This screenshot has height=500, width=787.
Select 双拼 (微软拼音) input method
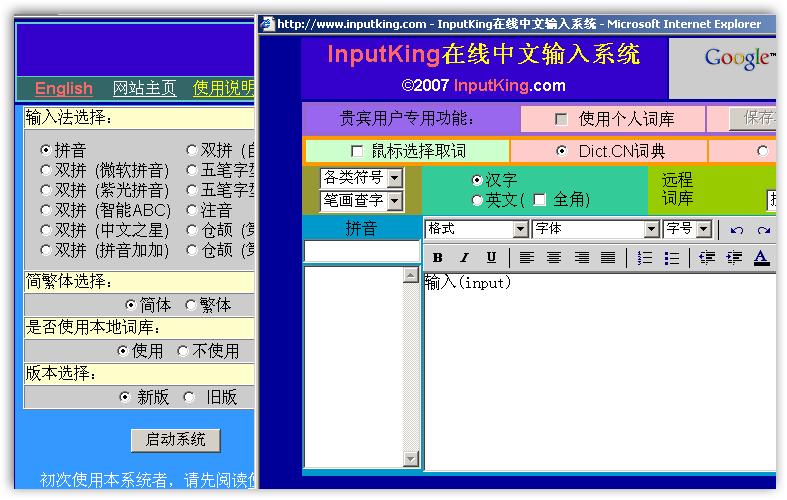[46, 170]
